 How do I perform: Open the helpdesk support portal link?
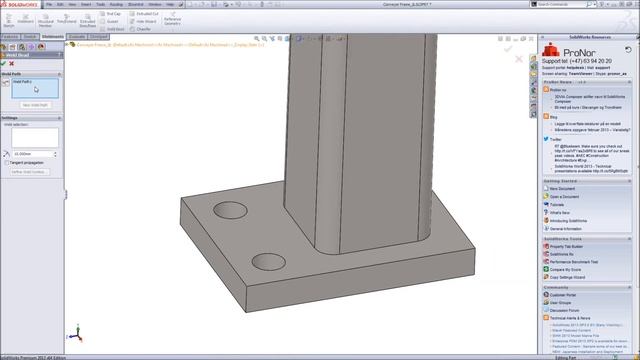tap(576, 68)
